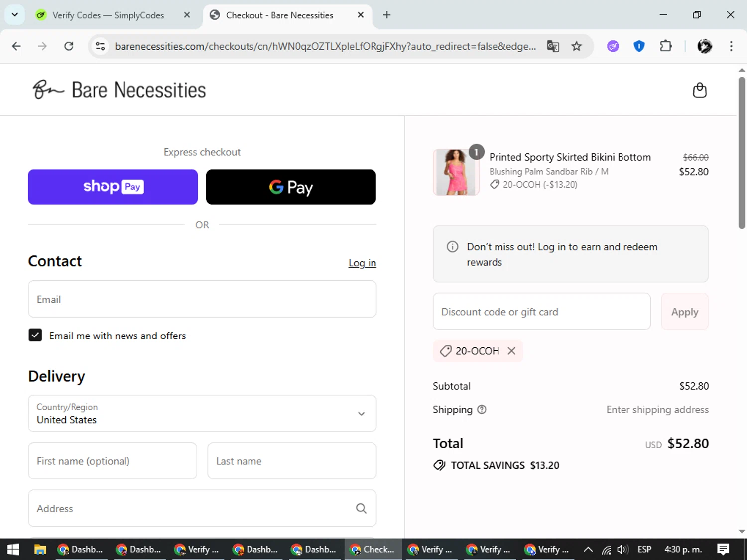The width and height of the screenshot is (747, 560).
Task: Click the browser back arrow
Action: [16, 46]
